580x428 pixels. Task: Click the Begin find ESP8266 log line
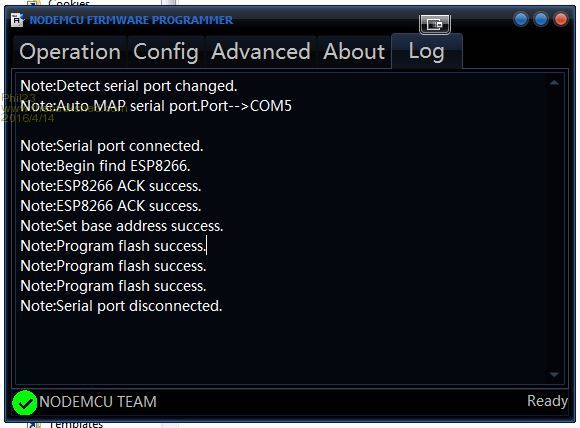(105, 166)
